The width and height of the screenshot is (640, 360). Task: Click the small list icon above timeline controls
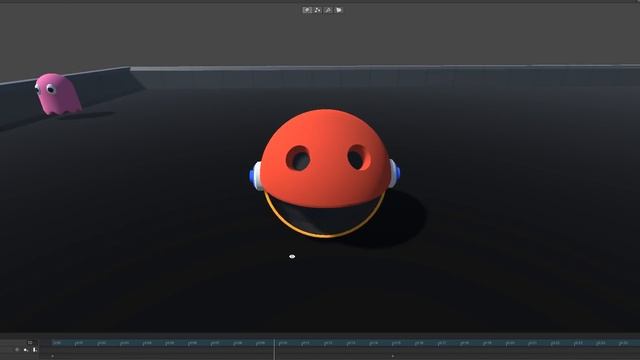[30, 342]
